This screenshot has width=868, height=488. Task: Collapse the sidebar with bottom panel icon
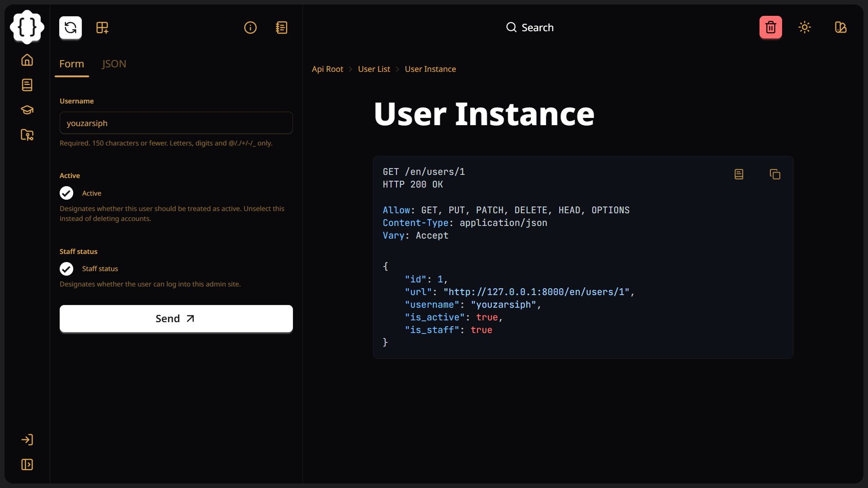(x=27, y=465)
